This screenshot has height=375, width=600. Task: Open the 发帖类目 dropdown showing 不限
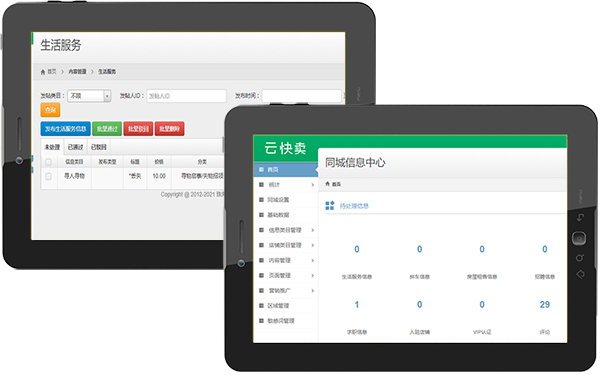click(89, 96)
